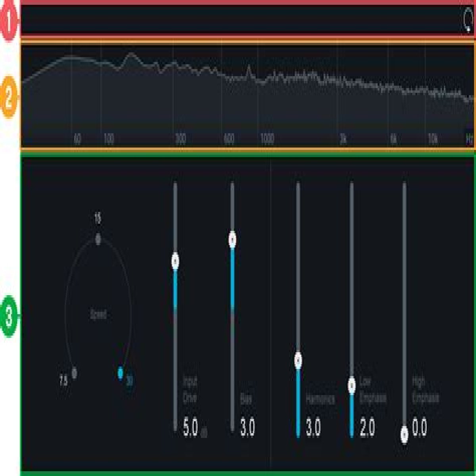476x476 pixels.
Task: Click the Low Emphasis label text
Action: (373, 390)
